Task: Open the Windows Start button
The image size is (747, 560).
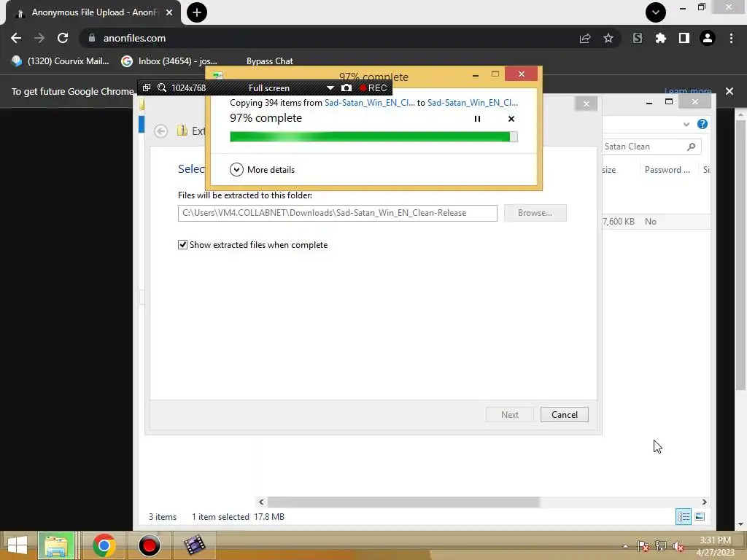Action: pos(18,545)
